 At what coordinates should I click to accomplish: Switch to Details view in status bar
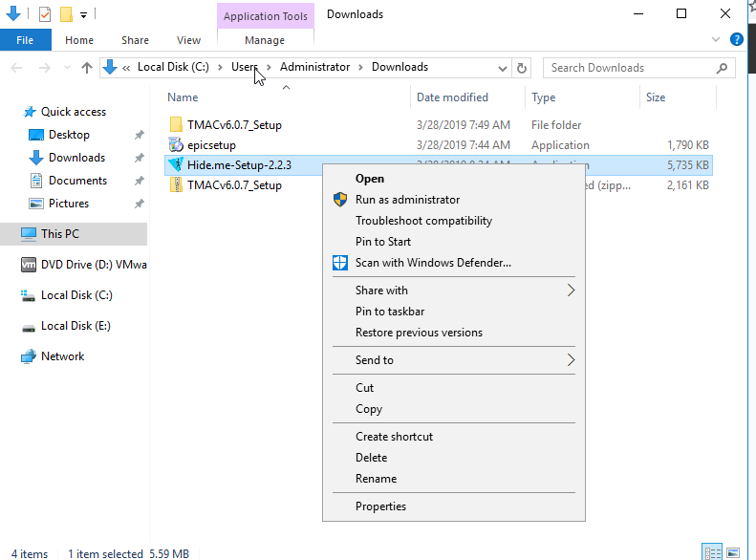[x=712, y=552]
